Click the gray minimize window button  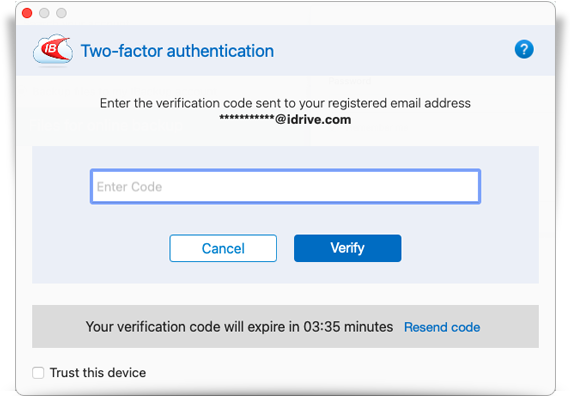[44, 13]
